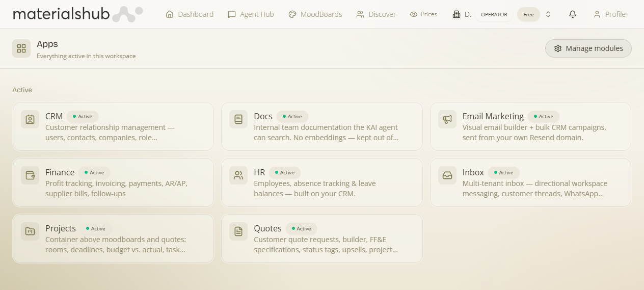This screenshot has height=290, width=644.
Task: Click the Prices eye icon
Action: [x=414, y=14]
